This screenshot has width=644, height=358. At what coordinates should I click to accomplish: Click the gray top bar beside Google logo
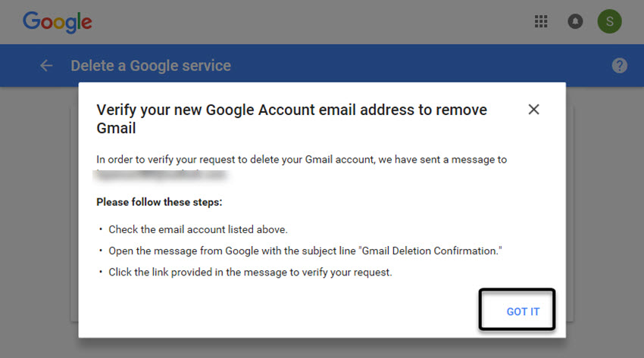coord(312,21)
